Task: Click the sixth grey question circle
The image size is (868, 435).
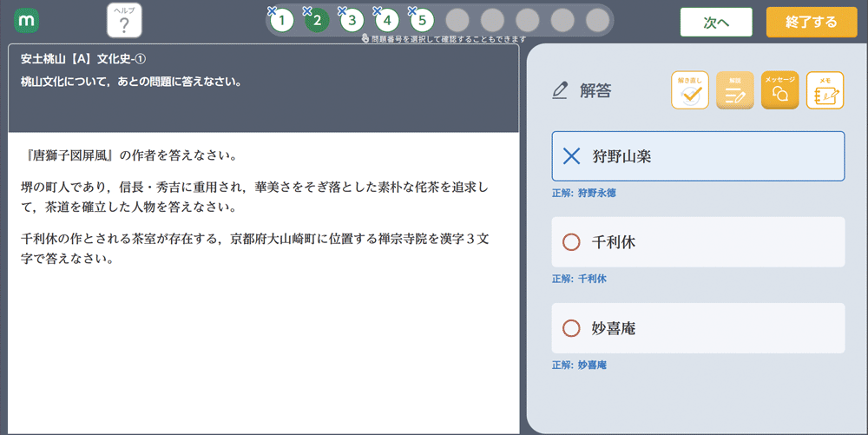Action: click(x=457, y=21)
